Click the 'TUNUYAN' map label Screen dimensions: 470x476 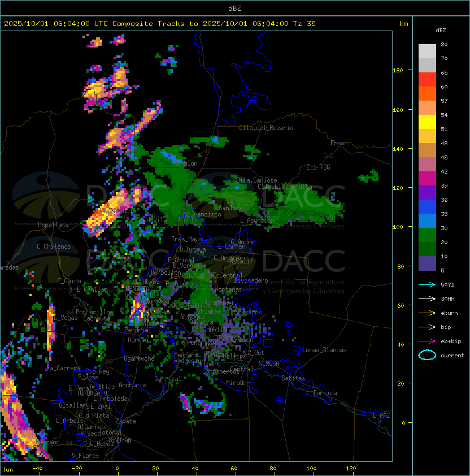click(120, 440)
